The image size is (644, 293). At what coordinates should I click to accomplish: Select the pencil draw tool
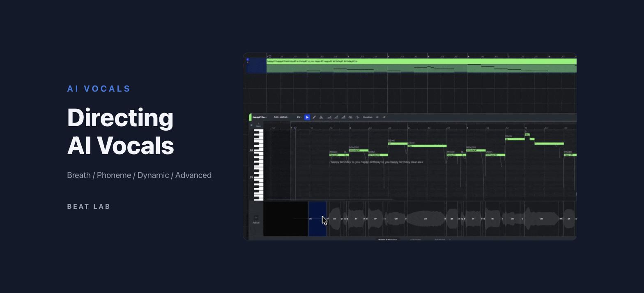314,118
